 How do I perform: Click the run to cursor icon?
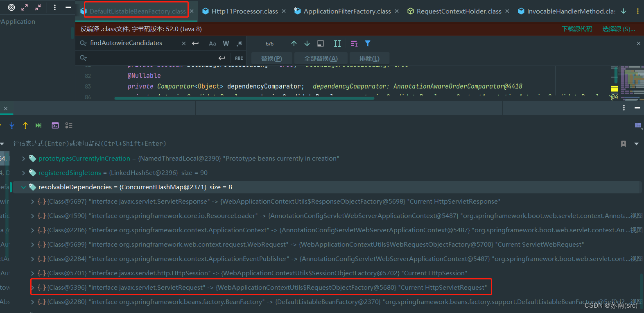[x=38, y=125]
